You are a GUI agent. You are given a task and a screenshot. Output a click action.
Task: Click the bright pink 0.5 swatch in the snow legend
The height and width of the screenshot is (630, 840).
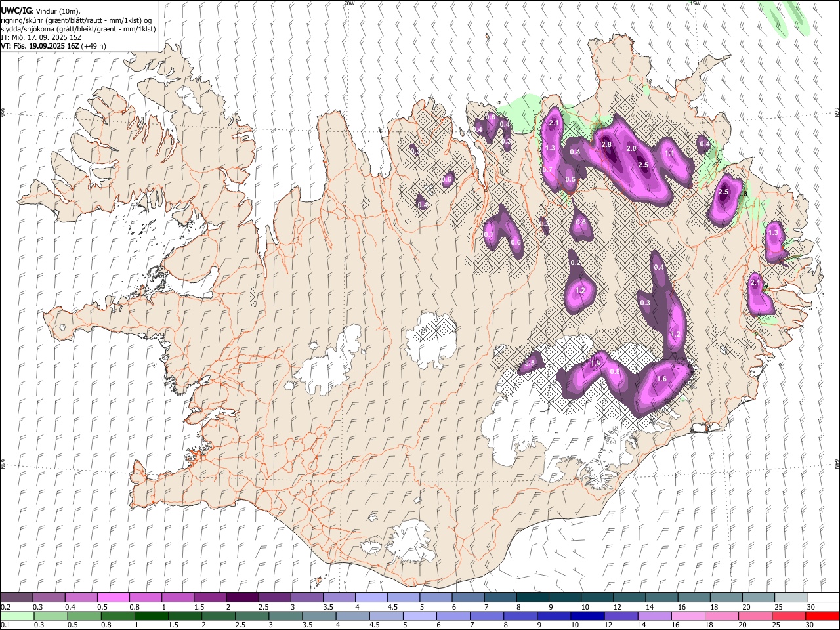(x=113, y=598)
